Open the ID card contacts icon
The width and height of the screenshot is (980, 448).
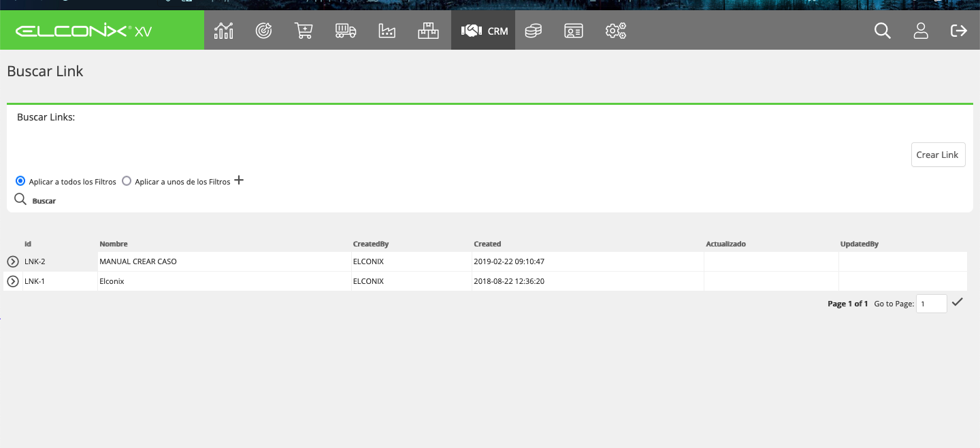[574, 31]
